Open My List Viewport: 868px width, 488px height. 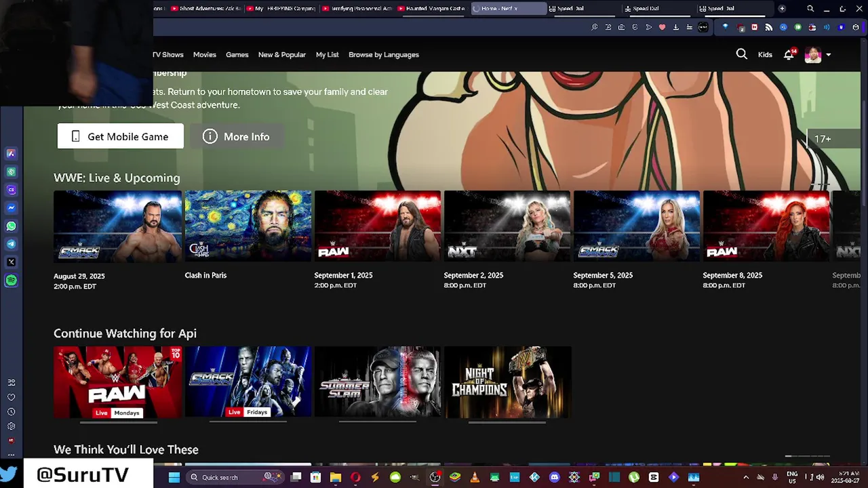pyautogui.click(x=327, y=55)
